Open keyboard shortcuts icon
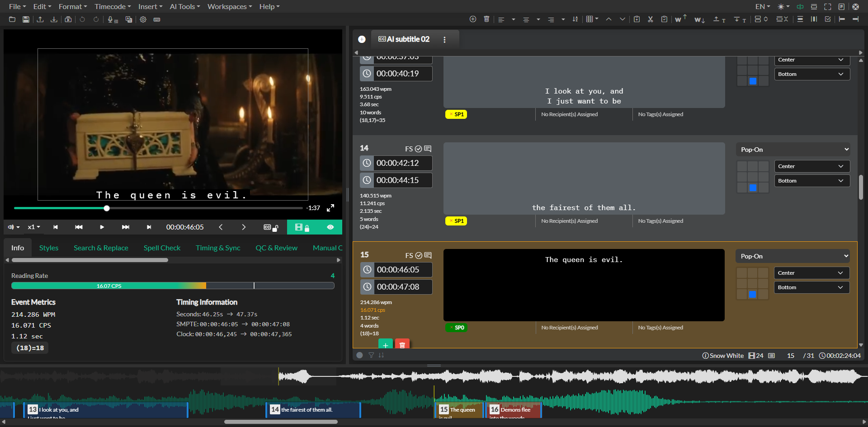868x427 pixels. coord(157,19)
